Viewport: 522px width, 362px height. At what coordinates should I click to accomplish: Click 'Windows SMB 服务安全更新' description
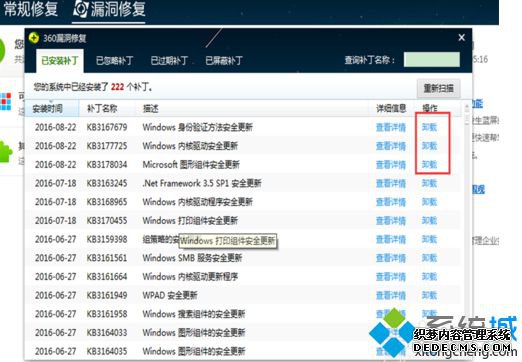192,258
